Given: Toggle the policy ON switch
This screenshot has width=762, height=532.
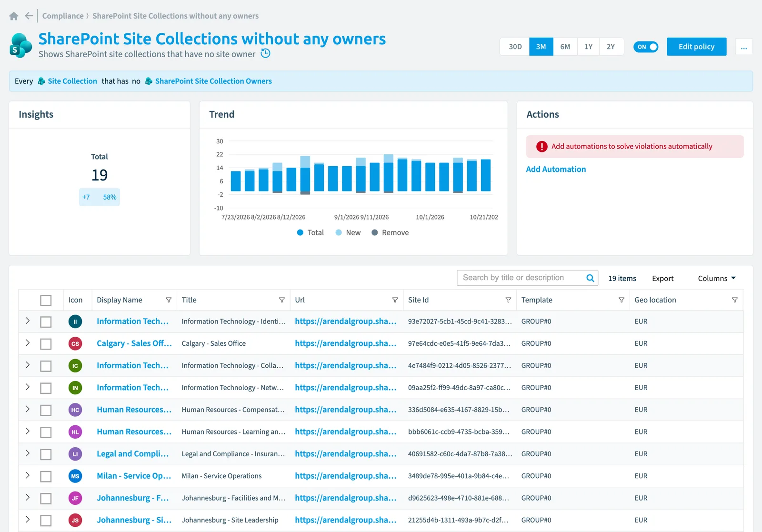Looking at the screenshot, I should (646, 47).
